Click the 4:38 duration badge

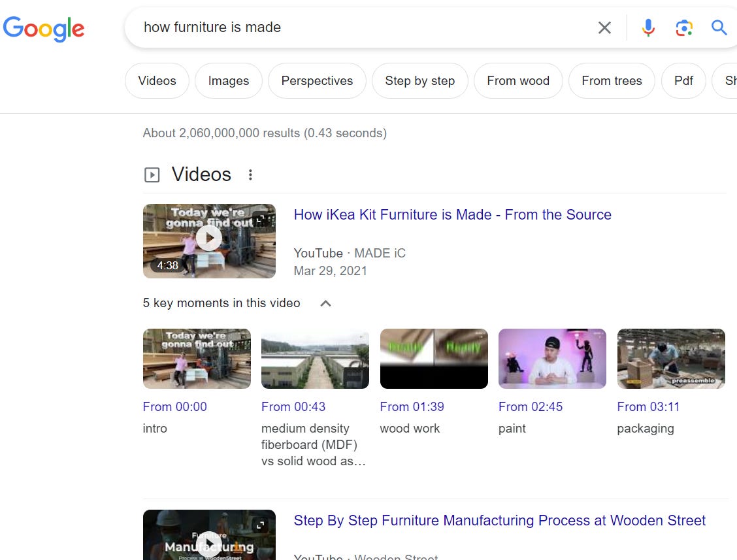[x=167, y=266]
